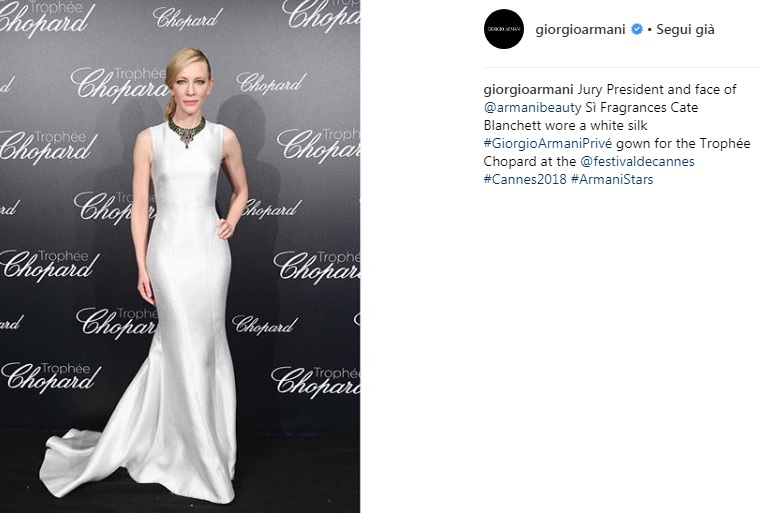
Task: Open the @armanibeauty mention
Action: [532, 107]
